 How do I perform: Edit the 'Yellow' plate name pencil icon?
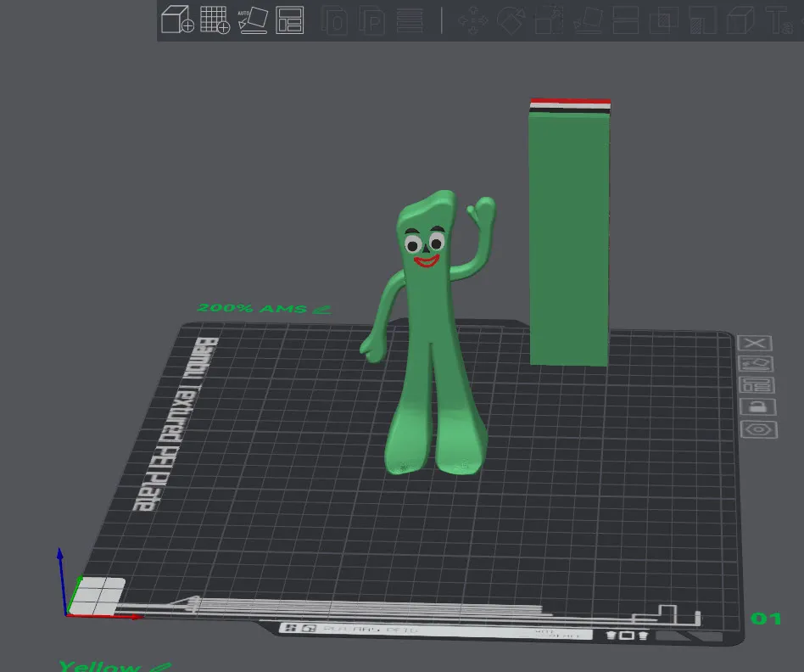coord(161,667)
